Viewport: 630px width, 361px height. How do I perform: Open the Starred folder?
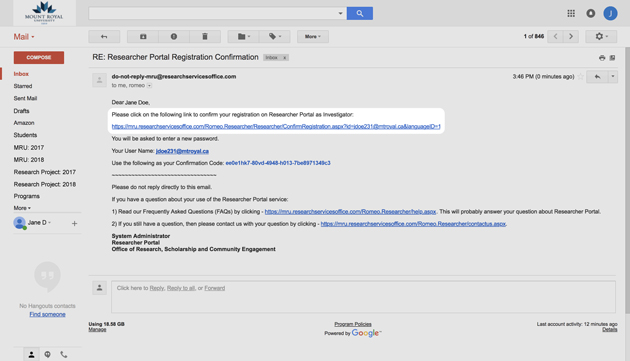(23, 86)
